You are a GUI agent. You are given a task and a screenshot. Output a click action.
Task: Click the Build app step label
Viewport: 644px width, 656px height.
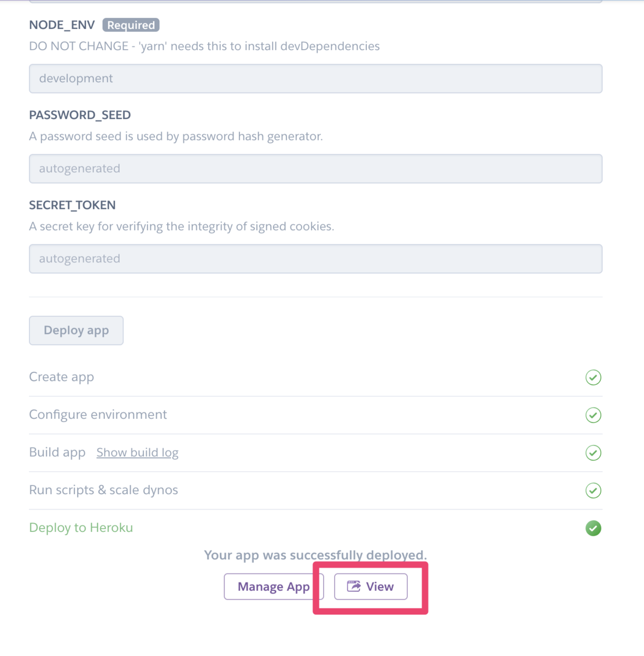tap(57, 453)
